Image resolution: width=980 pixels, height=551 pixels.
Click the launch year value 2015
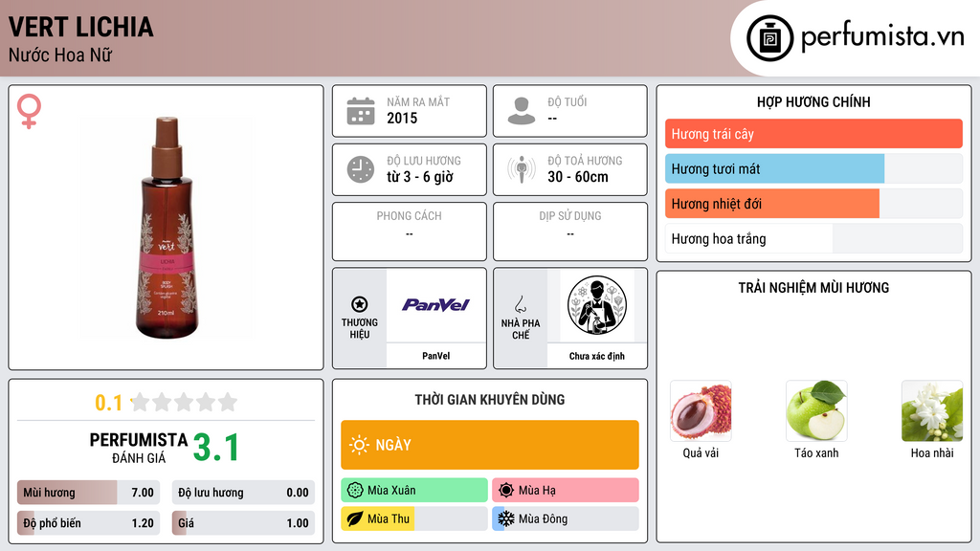(x=402, y=118)
